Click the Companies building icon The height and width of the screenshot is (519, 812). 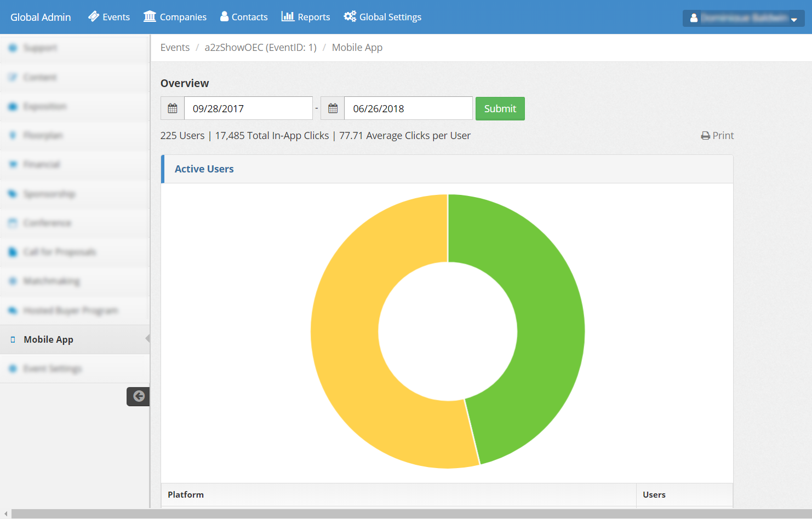coord(150,16)
